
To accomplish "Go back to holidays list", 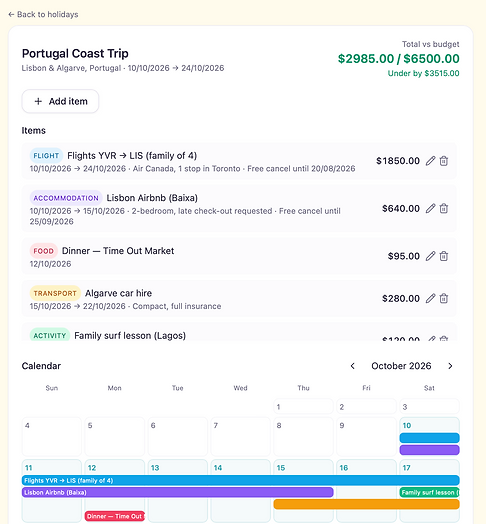I will pos(43,14).
